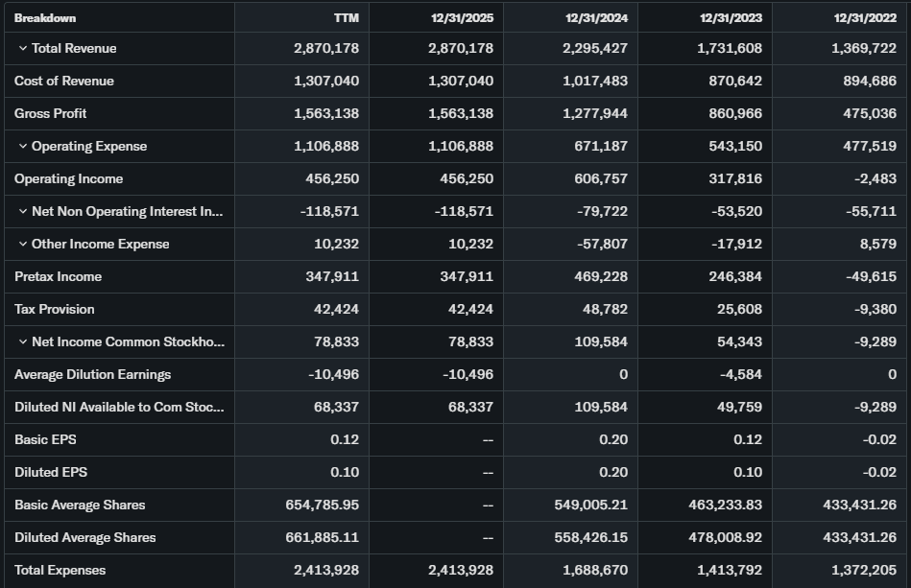
Task: Click the Total Expenses row label
Action: [60, 571]
